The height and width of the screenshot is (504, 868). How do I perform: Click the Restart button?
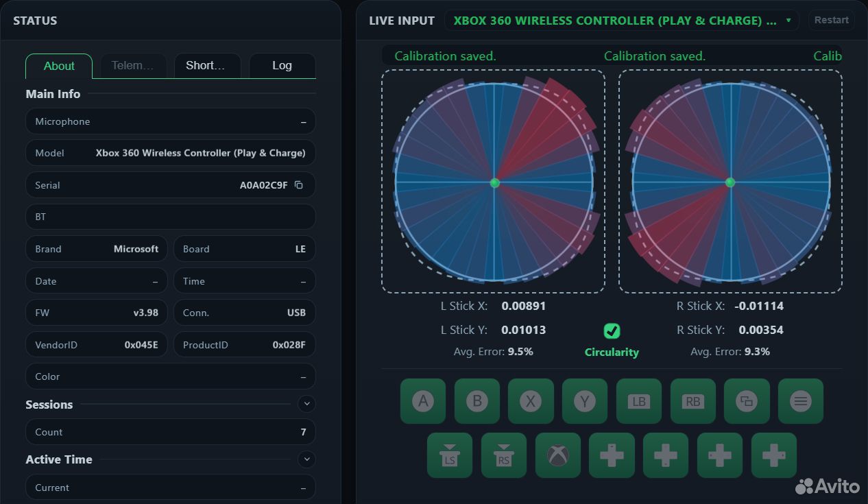coord(832,20)
